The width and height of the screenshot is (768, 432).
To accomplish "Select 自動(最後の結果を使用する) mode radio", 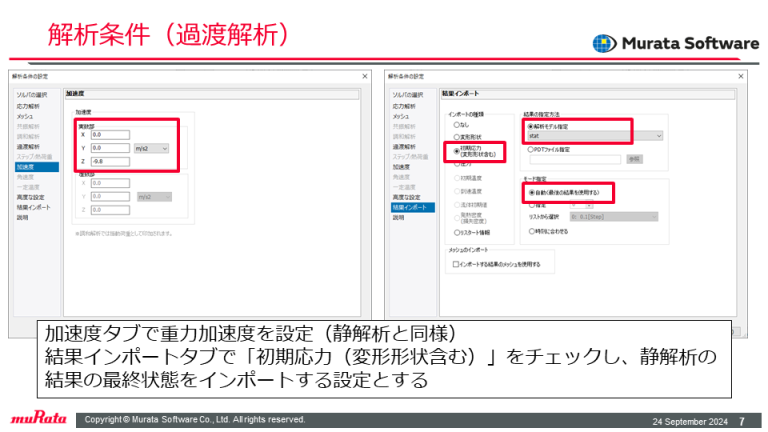I will pos(530,191).
